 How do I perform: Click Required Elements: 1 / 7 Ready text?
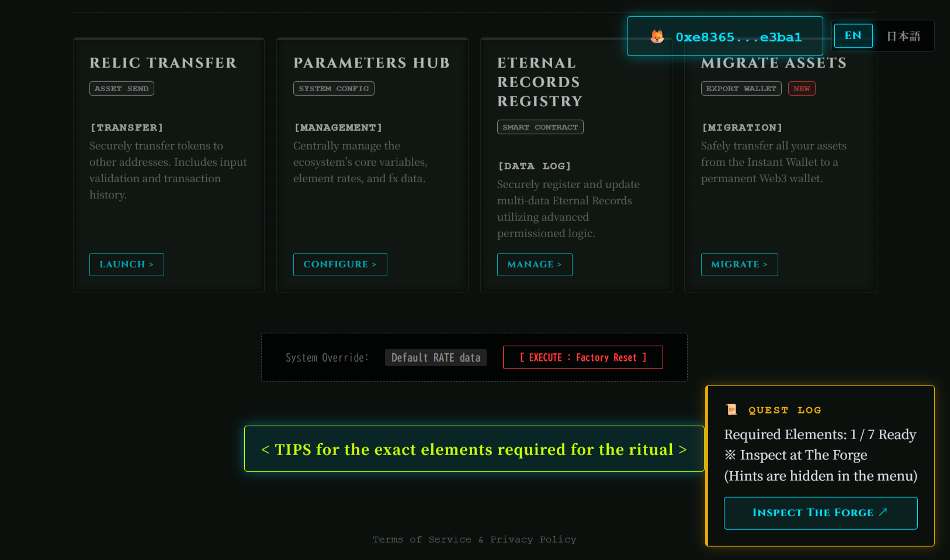(x=820, y=434)
